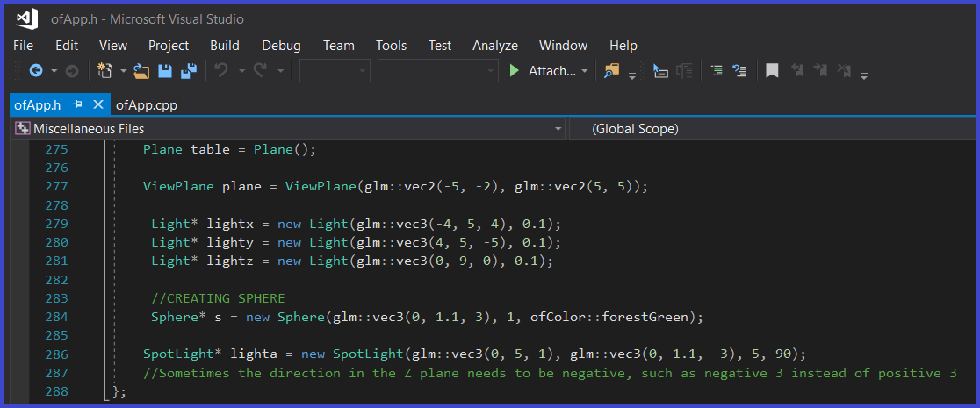Switch to the ofApp.cpp tab

pos(146,105)
